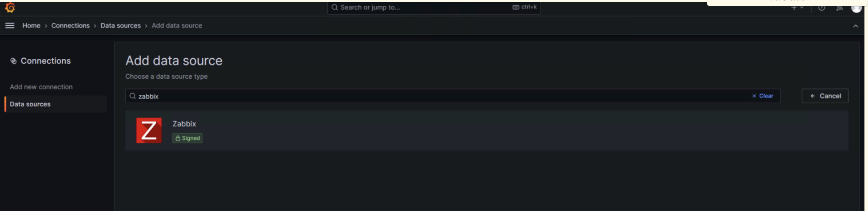Viewport: 868px width, 211px height.
Task: Clear the zabbix filter text
Action: (x=762, y=96)
